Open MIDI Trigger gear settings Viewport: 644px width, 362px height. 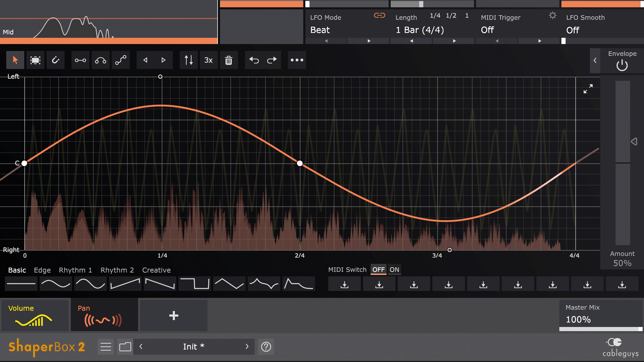pos(553,15)
